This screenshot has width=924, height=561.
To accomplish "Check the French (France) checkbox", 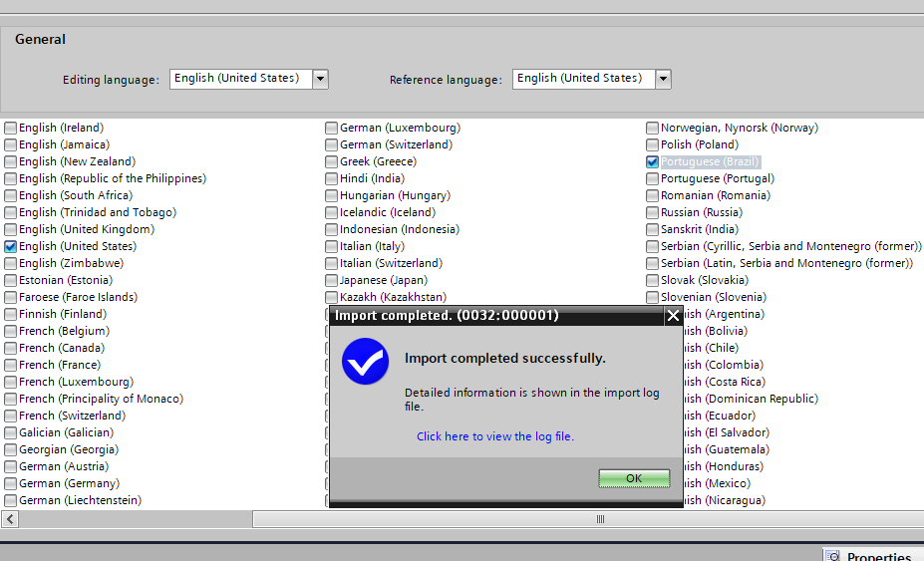I will (10, 365).
